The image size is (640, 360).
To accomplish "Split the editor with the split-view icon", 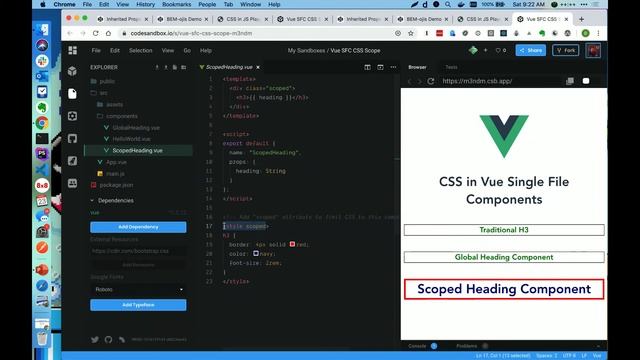I will [x=367, y=67].
